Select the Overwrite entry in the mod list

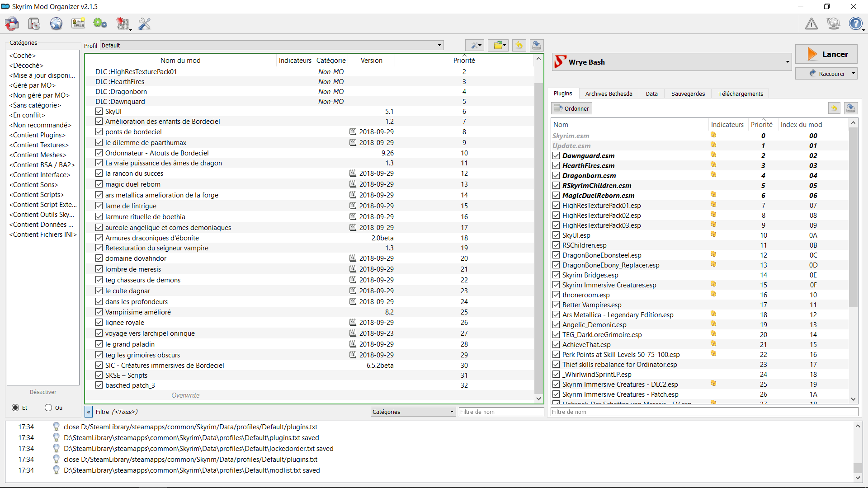coord(185,395)
